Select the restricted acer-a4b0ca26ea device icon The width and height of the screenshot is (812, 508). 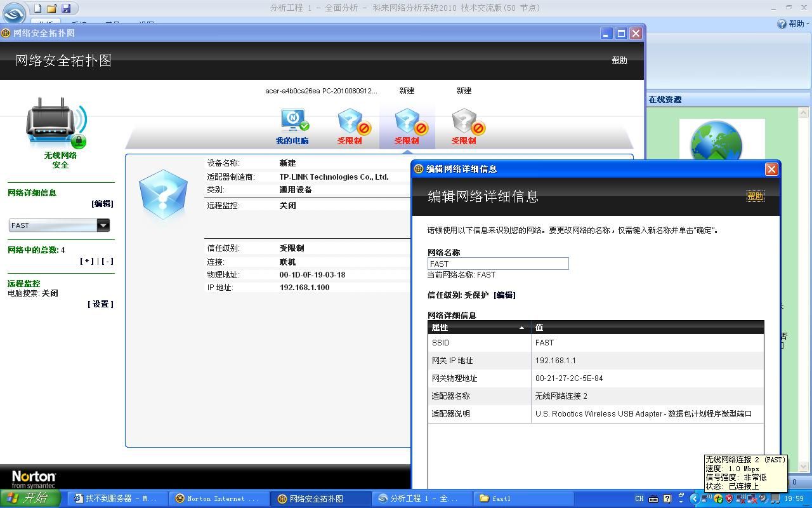coord(350,121)
